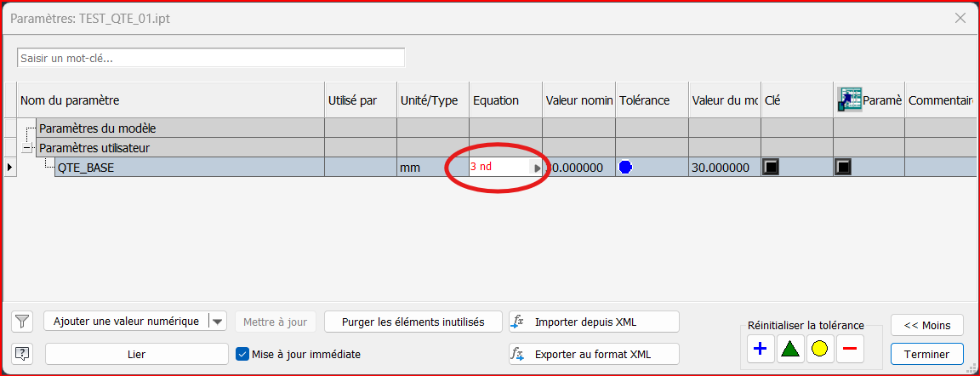Collapse the Paramètres utilisateur tree group
Screen dimensions: 980x376
[x=26, y=148]
